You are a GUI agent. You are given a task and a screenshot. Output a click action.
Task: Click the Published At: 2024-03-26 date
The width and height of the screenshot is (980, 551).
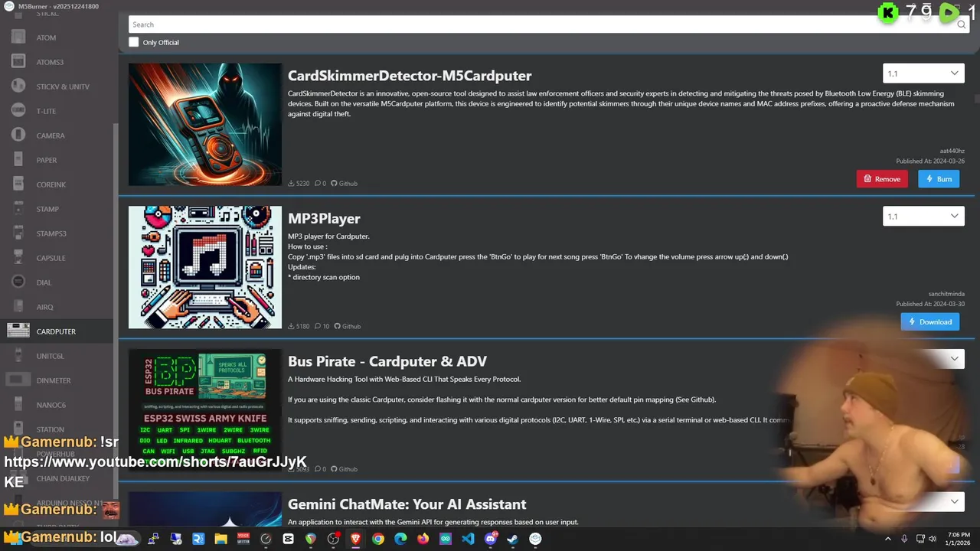930,161
